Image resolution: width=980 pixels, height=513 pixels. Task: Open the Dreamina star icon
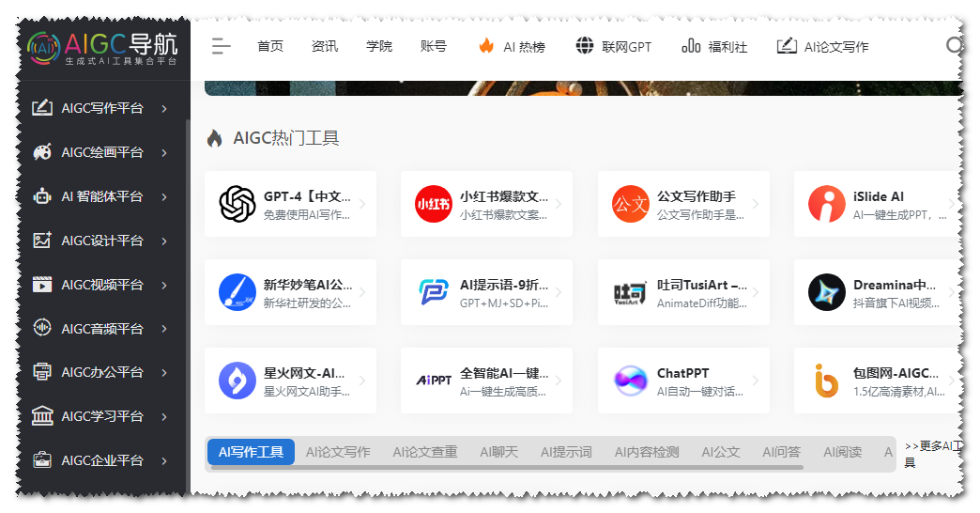(827, 292)
